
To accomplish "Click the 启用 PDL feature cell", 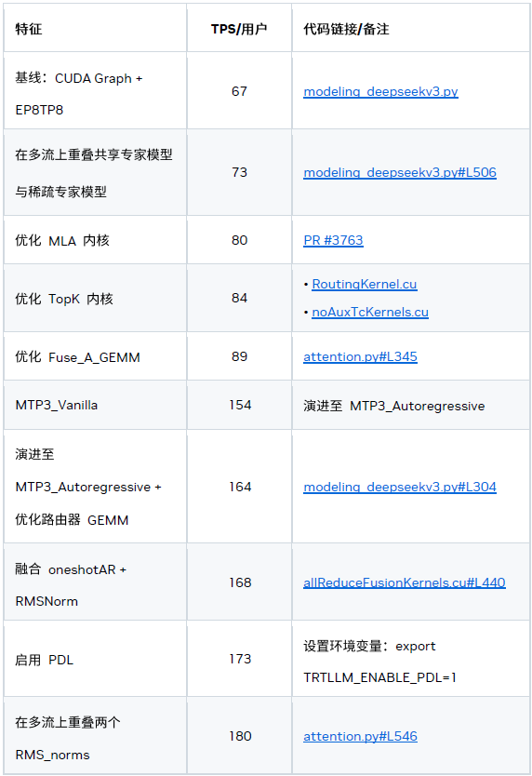I will 95,659.
